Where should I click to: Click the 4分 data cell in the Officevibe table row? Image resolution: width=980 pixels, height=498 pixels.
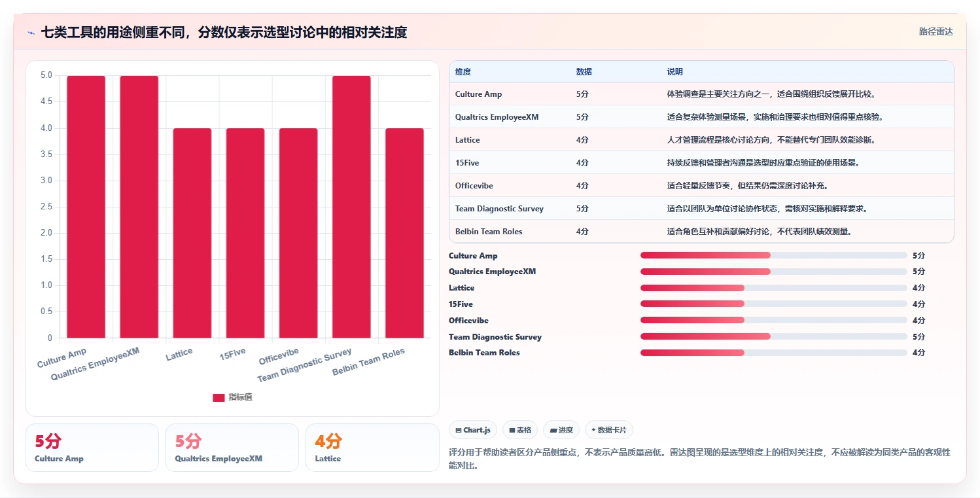[x=582, y=186]
